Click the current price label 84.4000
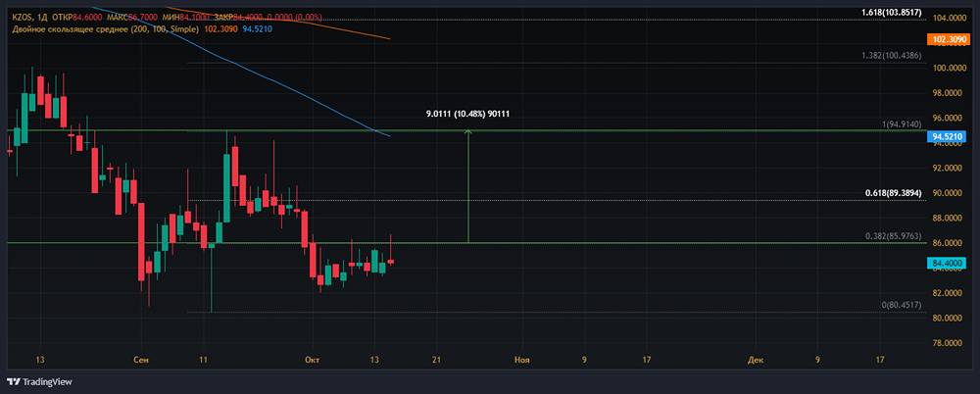This screenshot has width=980, height=394. coord(947,265)
